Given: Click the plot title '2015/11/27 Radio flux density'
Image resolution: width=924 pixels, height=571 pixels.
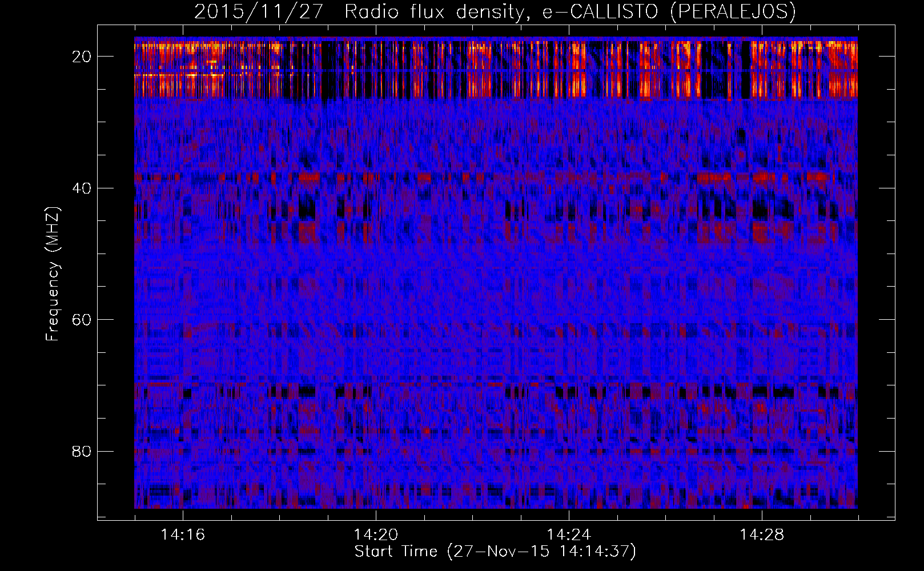Looking at the screenshot, I should point(495,12).
